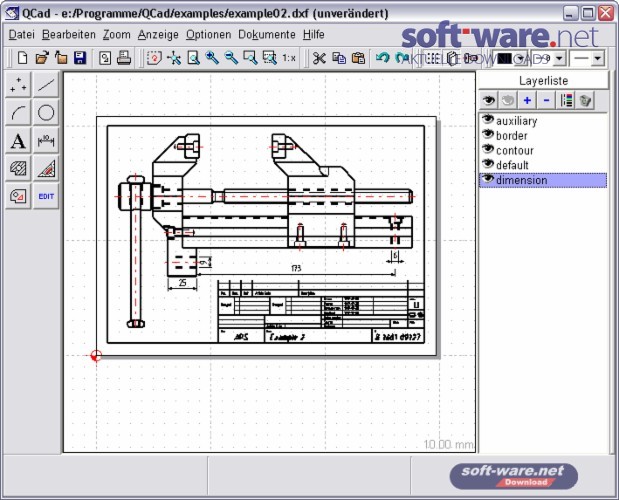Image resolution: width=619 pixels, height=500 pixels.
Task: Remove layer with the minus button
Action: coord(546,101)
